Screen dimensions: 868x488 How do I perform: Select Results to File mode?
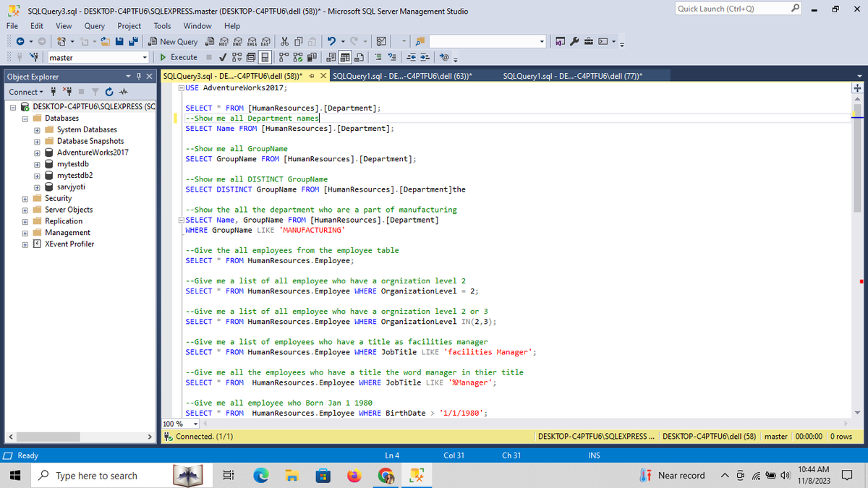click(359, 57)
